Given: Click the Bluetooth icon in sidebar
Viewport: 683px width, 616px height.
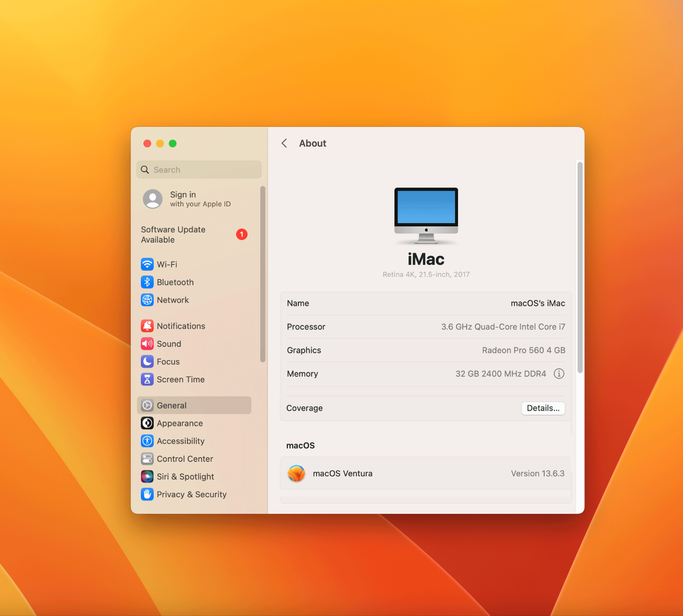Looking at the screenshot, I should click(x=147, y=282).
